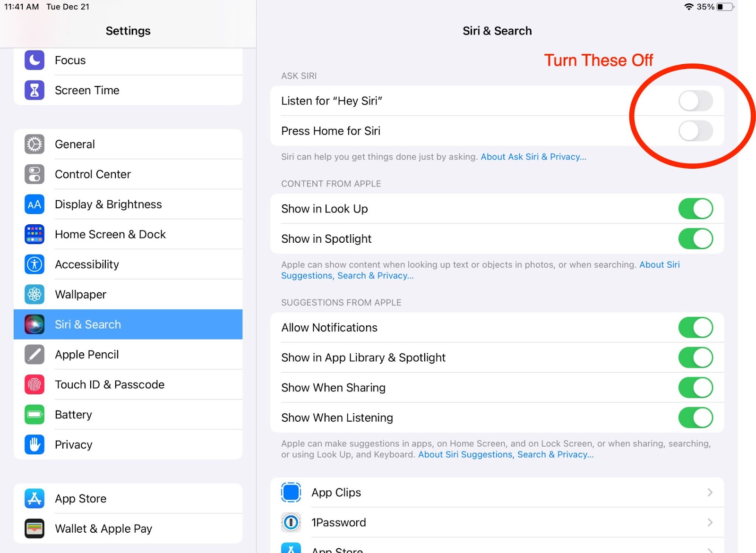Tap the CONTENT FROM APPLE header

(x=331, y=184)
